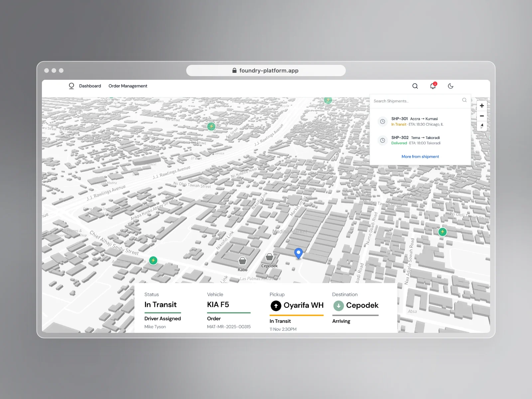The width and height of the screenshot is (532, 399).
Task: Click the driver name "Mike Tyson"
Action: point(155,327)
